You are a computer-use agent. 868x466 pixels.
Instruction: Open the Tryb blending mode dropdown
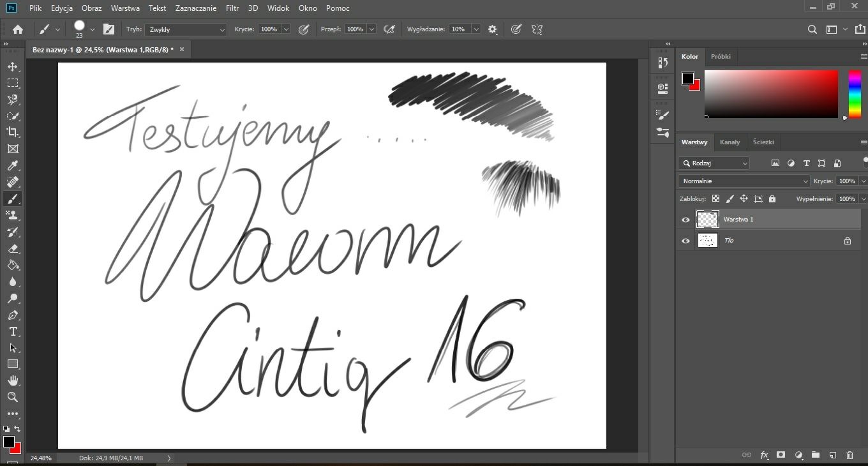click(186, 29)
